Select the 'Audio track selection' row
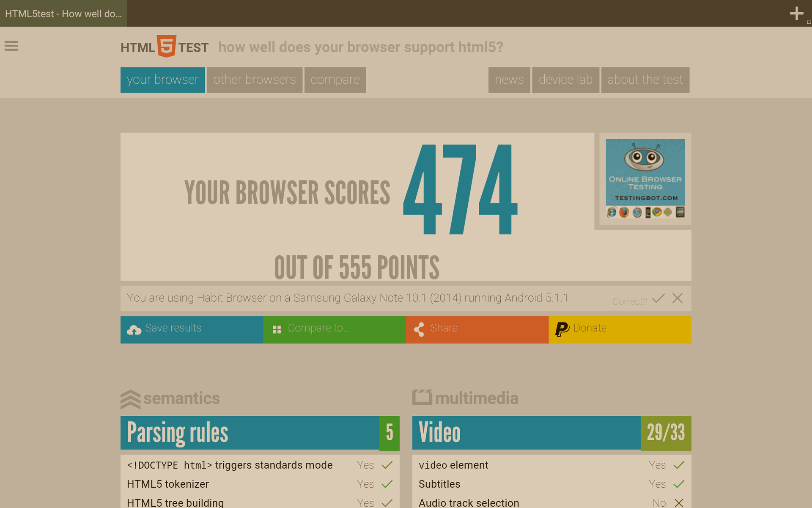Viewport: 812px width, 508px height. coord(552,502)
